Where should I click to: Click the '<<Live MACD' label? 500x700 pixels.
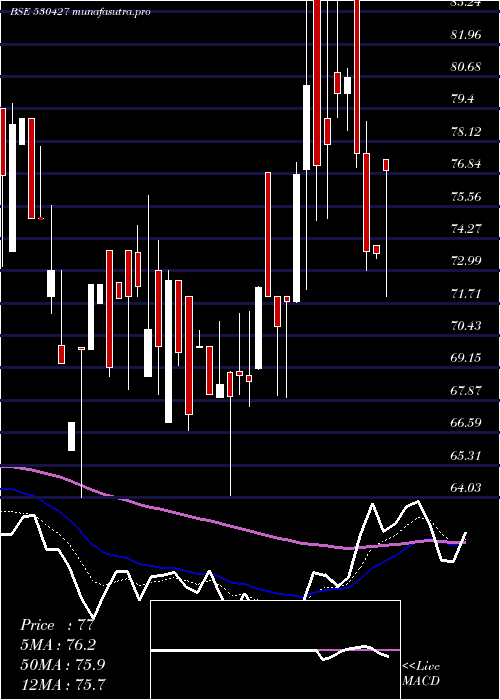coord(421,674)
